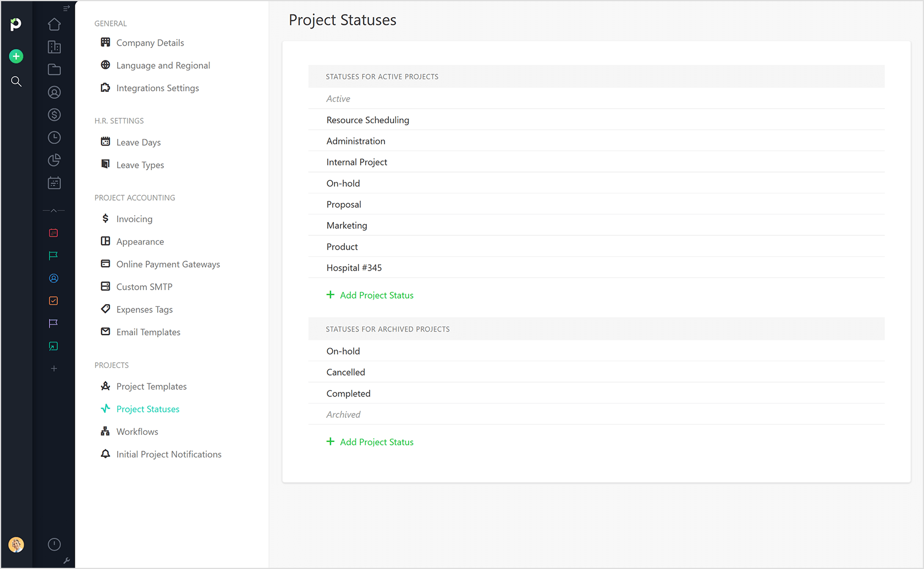The width and height of the screenshot is (924, 569).
Task: Switch to Leave Days settings
Action: tap(138, 142)
